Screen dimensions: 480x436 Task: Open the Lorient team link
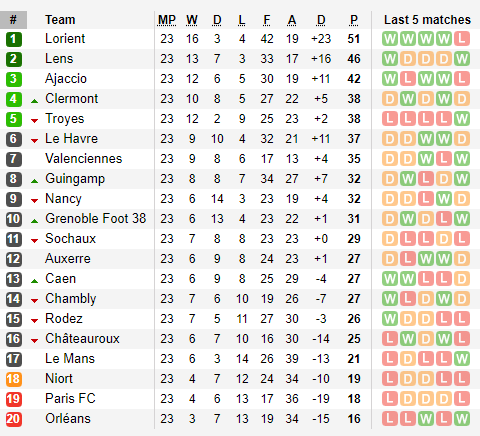click(65, 39)
